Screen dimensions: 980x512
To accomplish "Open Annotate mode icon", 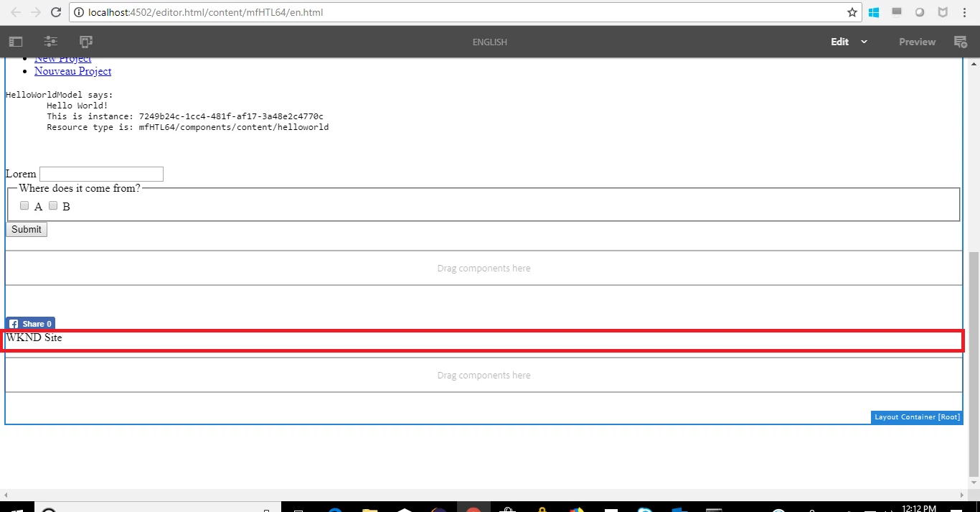I will [x=960, y=42].
